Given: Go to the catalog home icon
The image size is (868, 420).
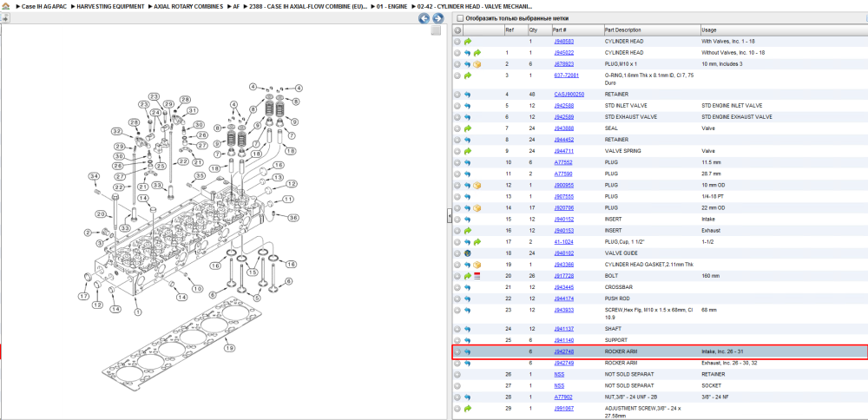Looking at the screenshot, I should (5, 6).
